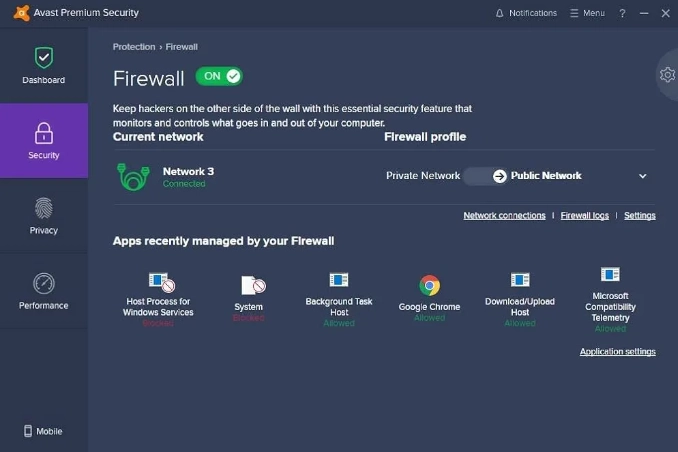Expand the Network 3 details chevron

[642, 176]
